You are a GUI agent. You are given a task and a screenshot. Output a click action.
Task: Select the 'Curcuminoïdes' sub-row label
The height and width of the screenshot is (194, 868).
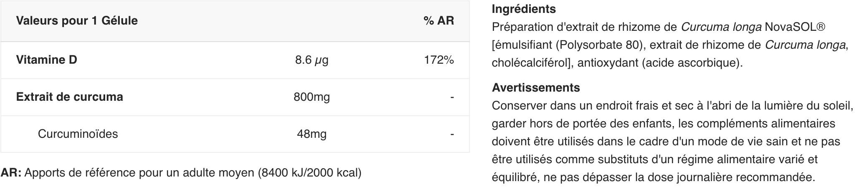pyautogui.click(x=78, y=134)
